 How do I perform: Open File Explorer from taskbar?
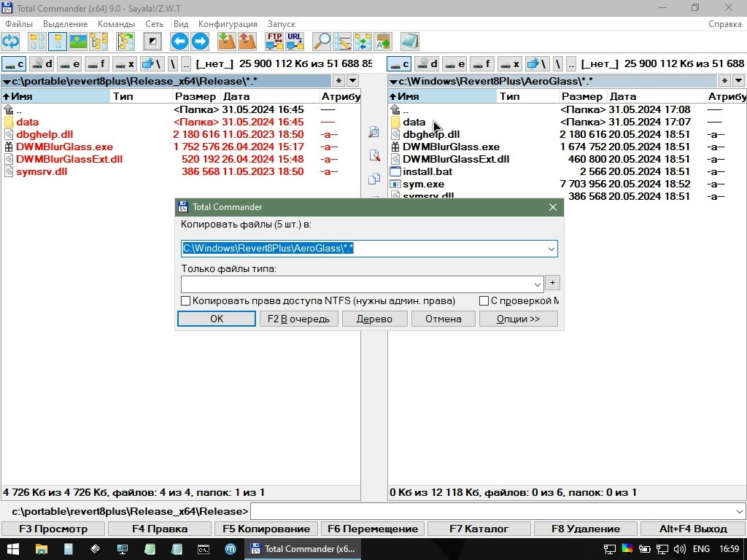(x=41, y=548)
